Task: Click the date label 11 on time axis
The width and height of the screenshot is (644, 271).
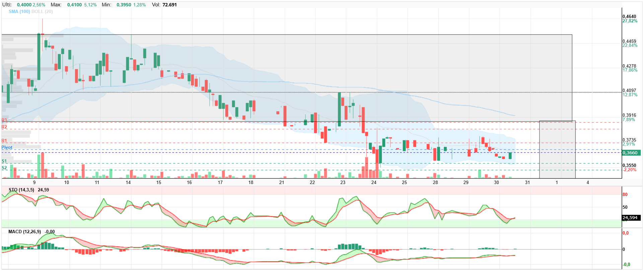Action: pos(97,182)
